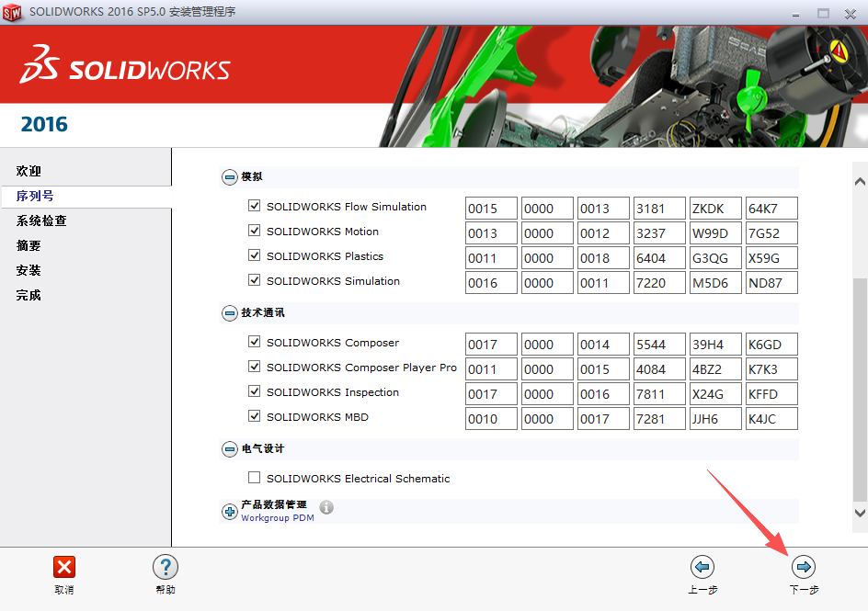Collapse the 技术通讯 section

[229, 312]
